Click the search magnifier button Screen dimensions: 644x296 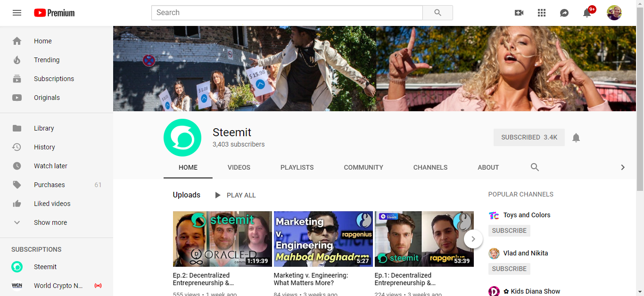click(x=438, y=13)
